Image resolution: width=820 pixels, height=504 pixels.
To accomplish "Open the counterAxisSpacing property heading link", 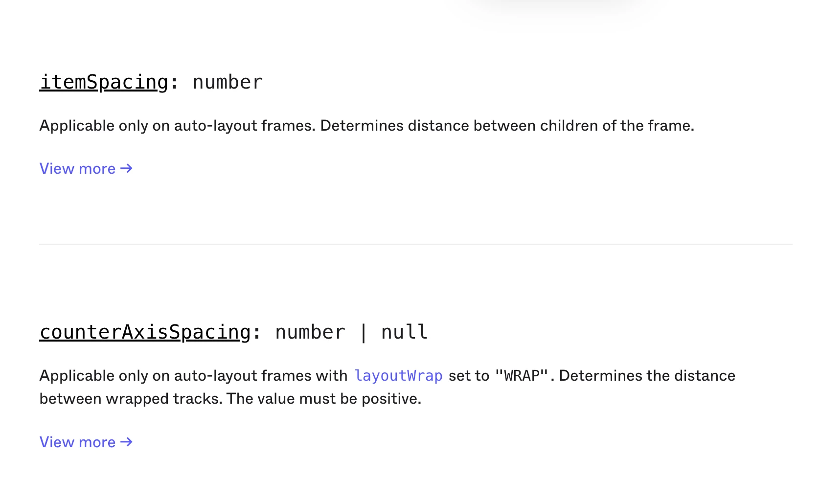I will (x=145, y=332).
